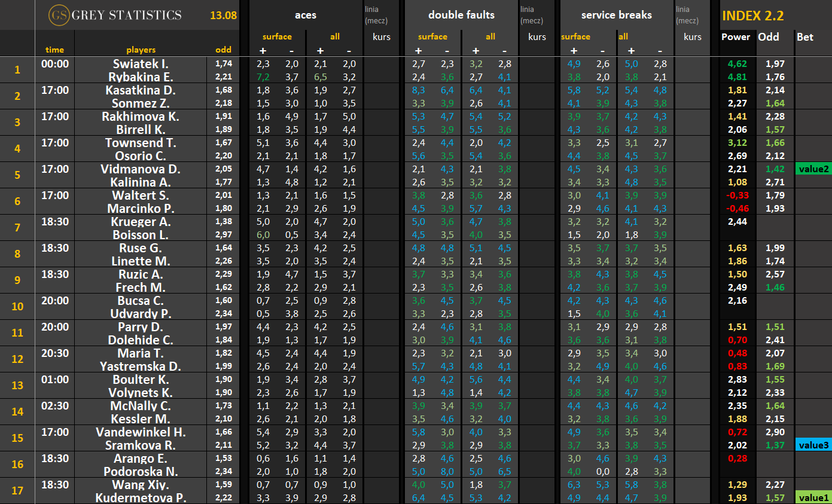Click the light green value1 bet tag
Image resolution: width=832 pixels, height=504 pixels.
pyautogui.click(x=813, y=497)
